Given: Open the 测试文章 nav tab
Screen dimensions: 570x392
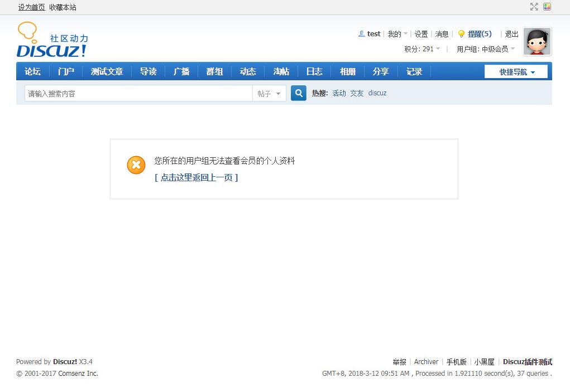Looking at the screenshot, I should coord(107,71).
